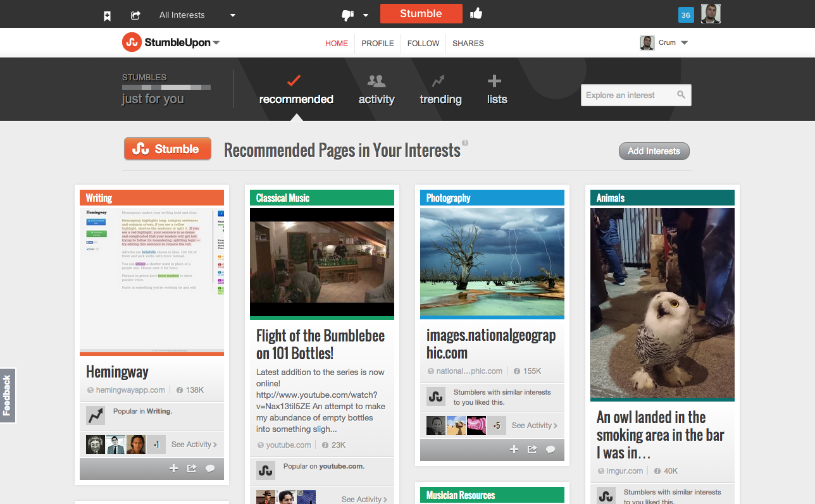Open the Bumblebee bottles video thumbnail
815x504 pixels.
322,262
